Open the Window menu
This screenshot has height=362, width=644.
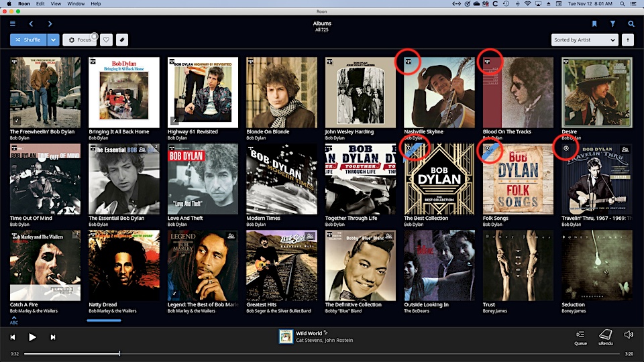coord(76,3)
